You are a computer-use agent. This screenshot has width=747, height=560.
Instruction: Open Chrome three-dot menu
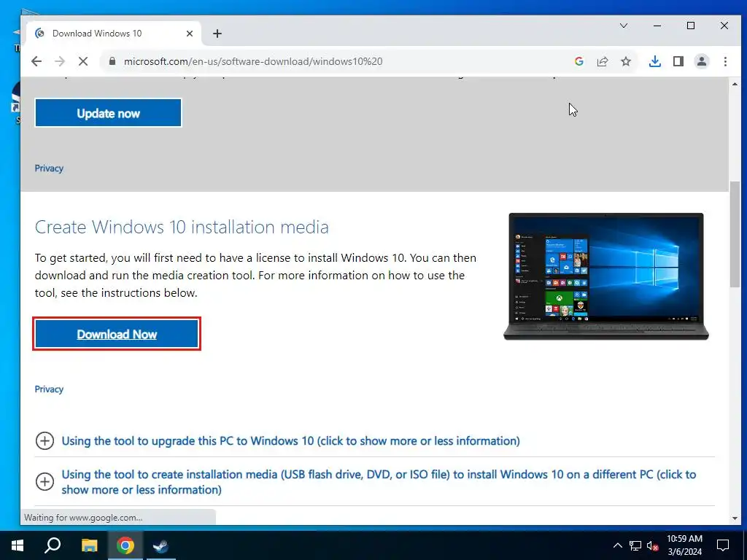click(x=725, y=61)
